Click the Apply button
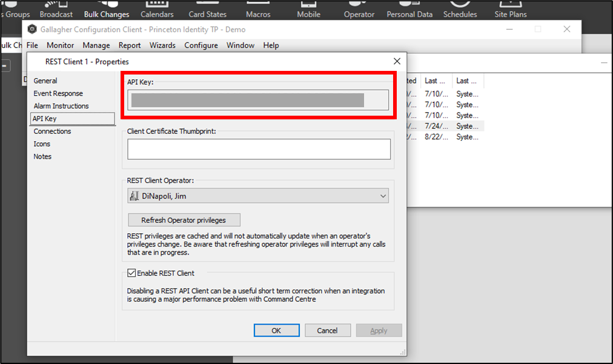Screen dimensions: 613x364 379,330
